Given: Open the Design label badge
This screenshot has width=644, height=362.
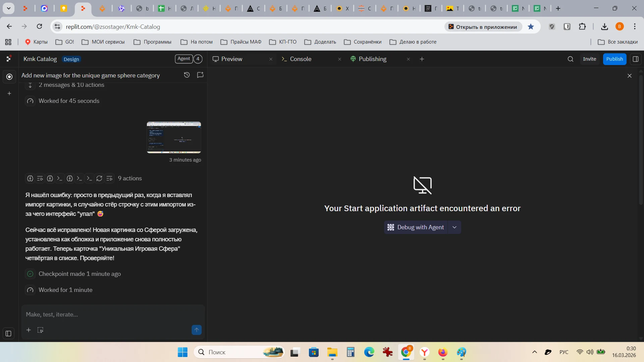Looking at the screenshot, I should pyautogui.click(x=71, y=59).
